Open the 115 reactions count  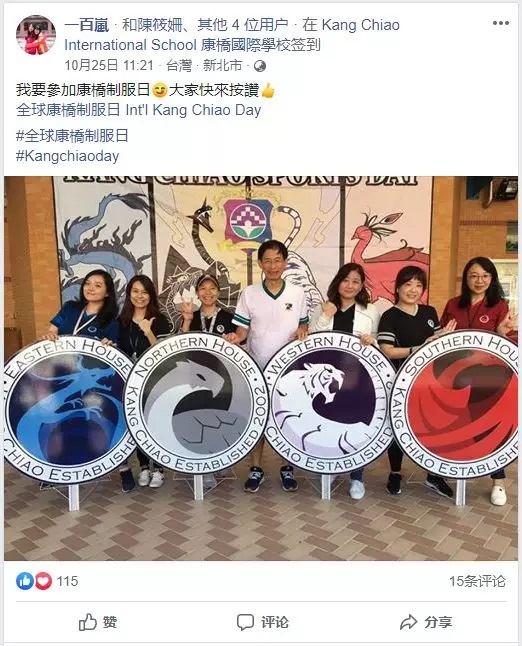[67, 581]
